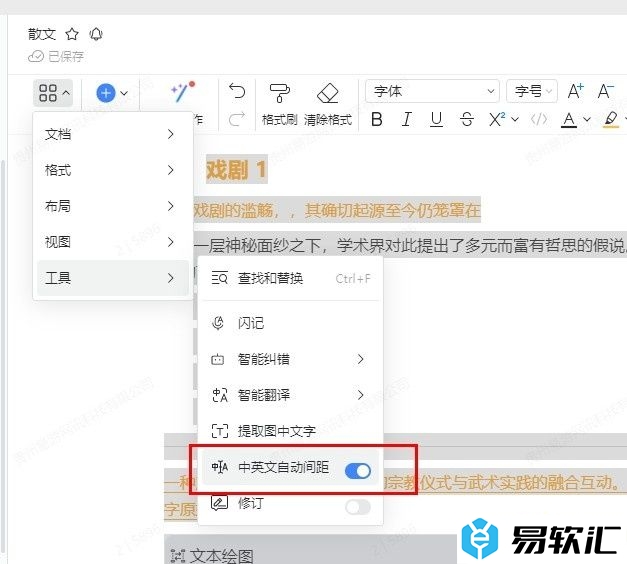Decrease font size with A-

click(605, 91)
